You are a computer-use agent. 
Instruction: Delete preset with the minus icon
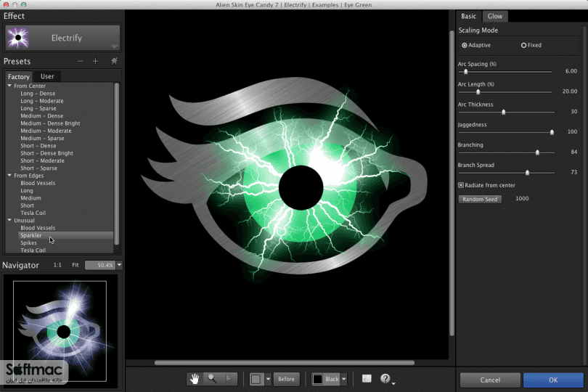[81, 61]
